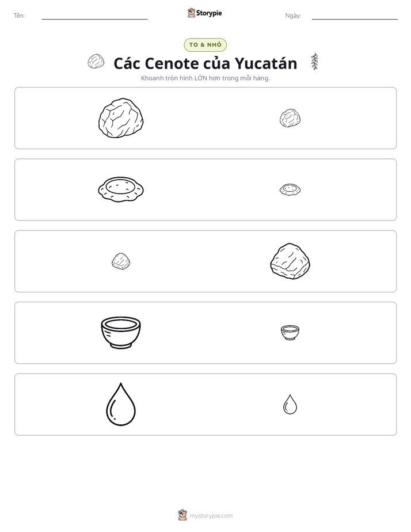411x532 pixels.
Task: Click the TO & NHỎ badge
Action: [205, 45]
